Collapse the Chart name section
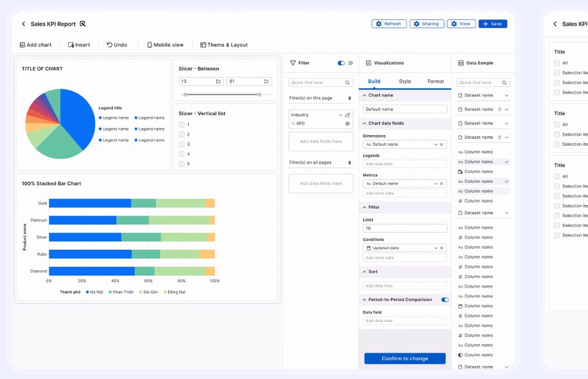Viewport: 588px width, 379px height. [x=365, y=95]
